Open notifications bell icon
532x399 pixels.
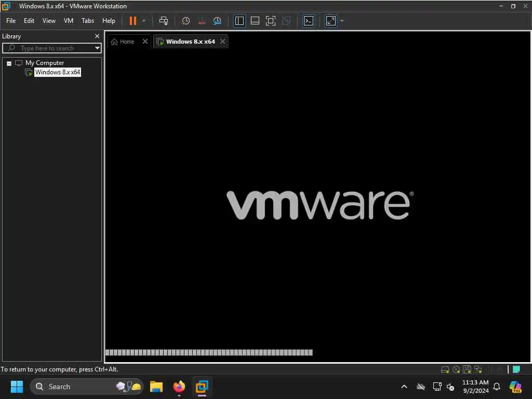497,387
